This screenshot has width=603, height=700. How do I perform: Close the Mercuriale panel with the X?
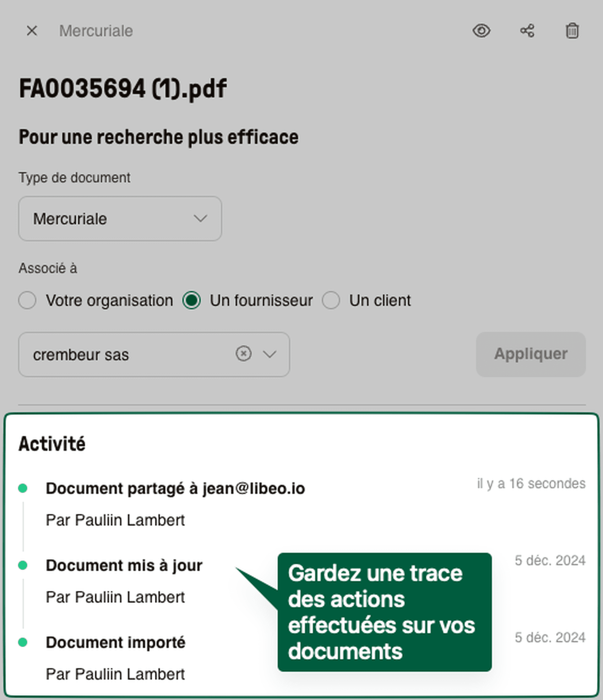[x=32, y=31]
